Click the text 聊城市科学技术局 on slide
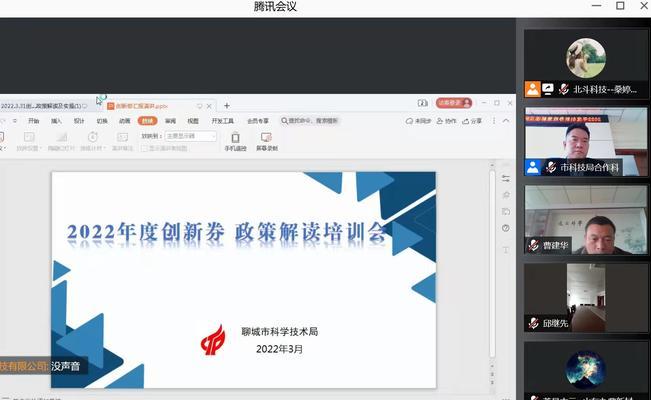 (279, 331)
